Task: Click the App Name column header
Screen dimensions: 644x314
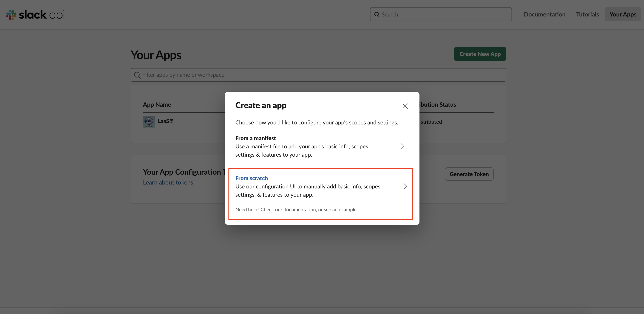Action: tap(157, 105)
